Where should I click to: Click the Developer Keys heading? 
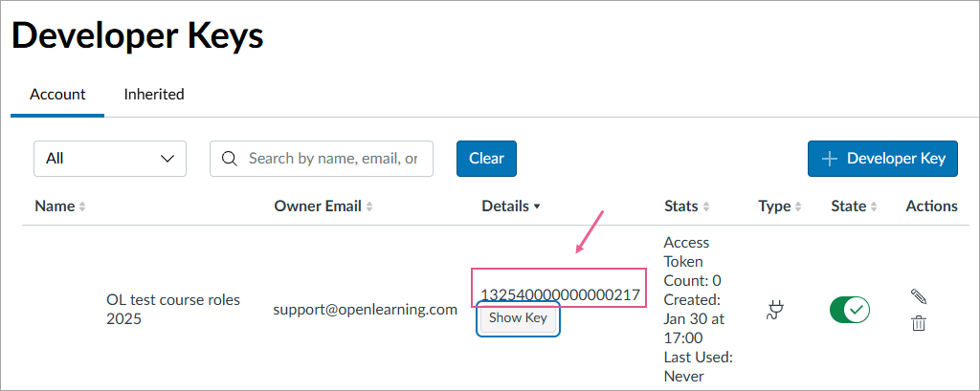tap(138, 35)
